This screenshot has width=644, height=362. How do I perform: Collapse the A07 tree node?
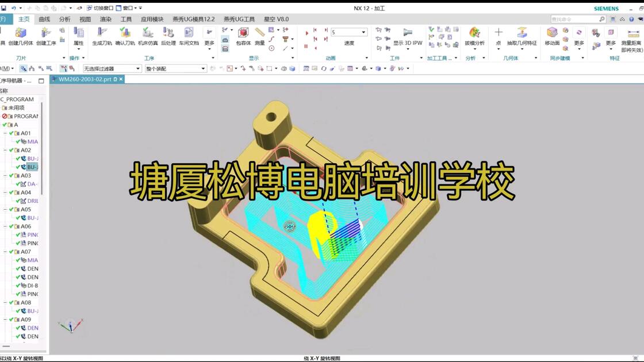(5, 252)
